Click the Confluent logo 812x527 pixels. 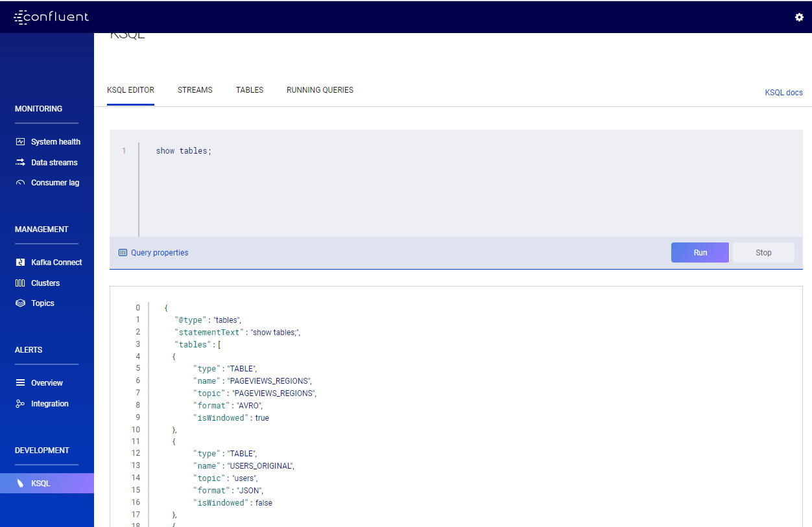51,17
